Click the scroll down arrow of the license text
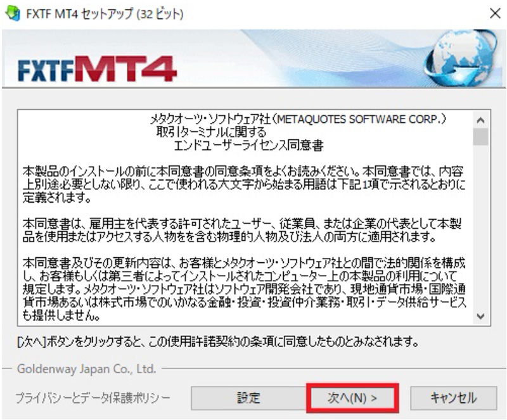This screenshot has height=420, width=507. [x=480, y=316]
